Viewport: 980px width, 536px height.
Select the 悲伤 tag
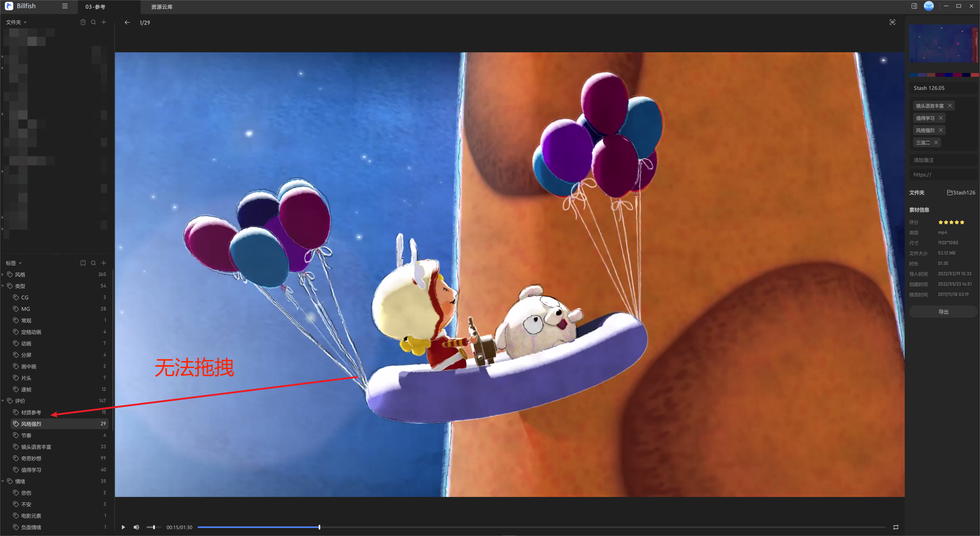[60, 493]
